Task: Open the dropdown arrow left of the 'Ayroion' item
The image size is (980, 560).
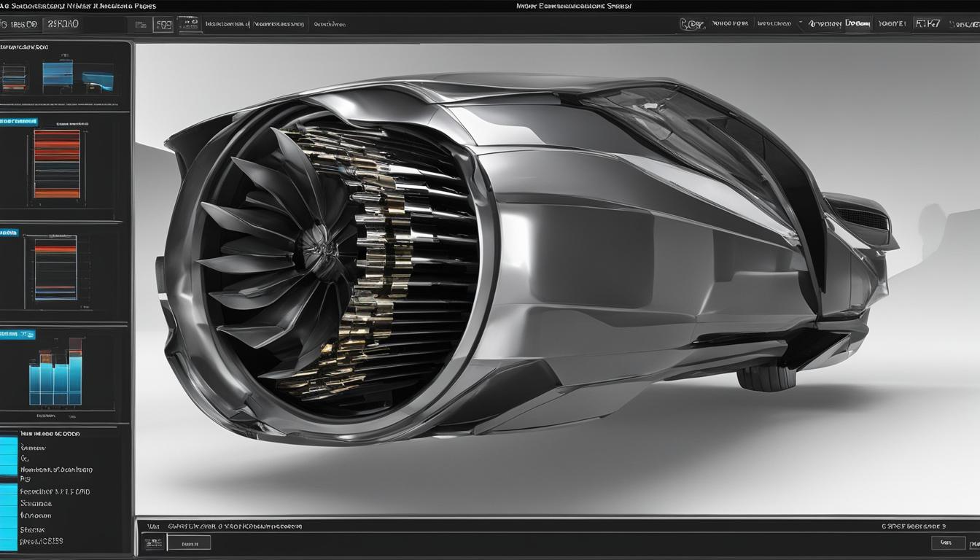Action: [801, 24]
